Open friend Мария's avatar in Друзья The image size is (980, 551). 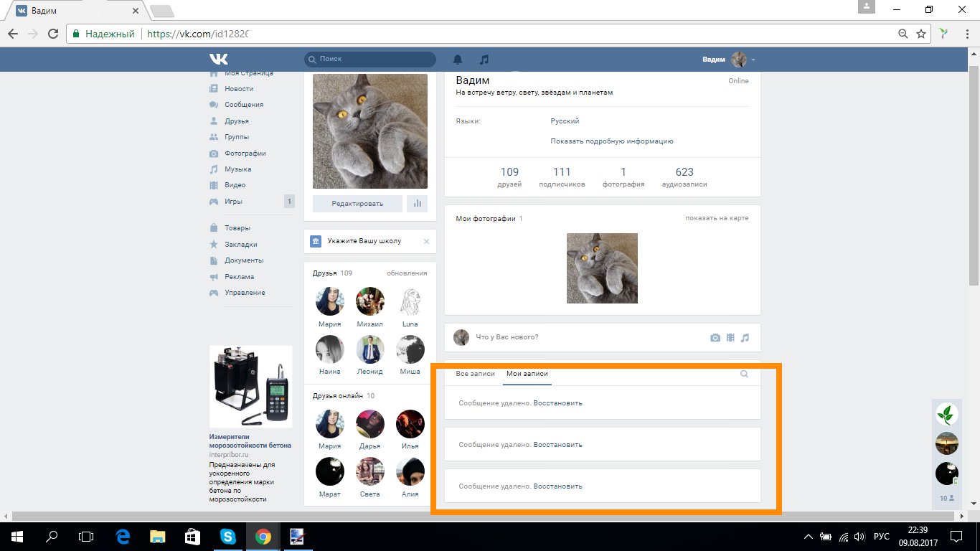coord(330,301)
